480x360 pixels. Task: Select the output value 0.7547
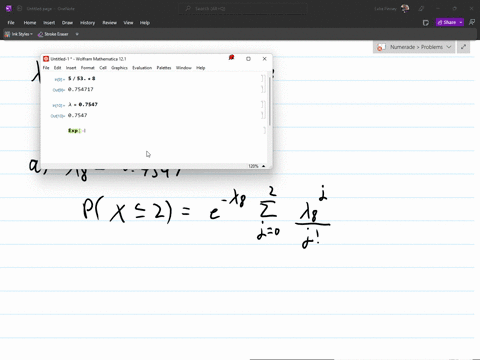pos(78,115)
